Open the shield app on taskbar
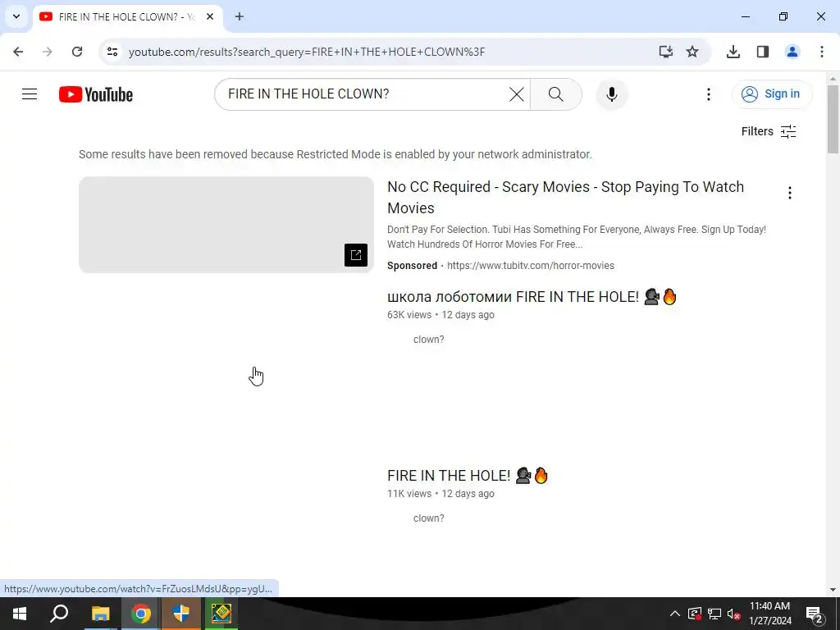This screenshot has width=840, height=630. pos(181,614)
